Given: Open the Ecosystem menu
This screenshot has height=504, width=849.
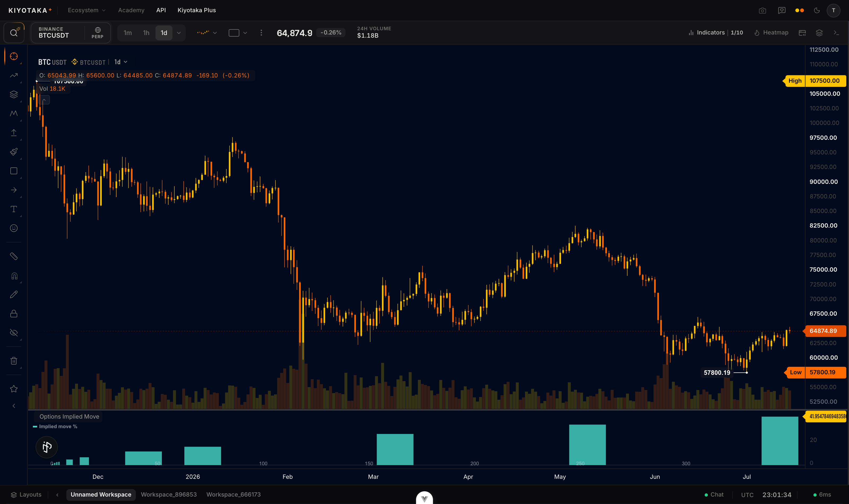Looking at the screenshot, I should 86,10.
